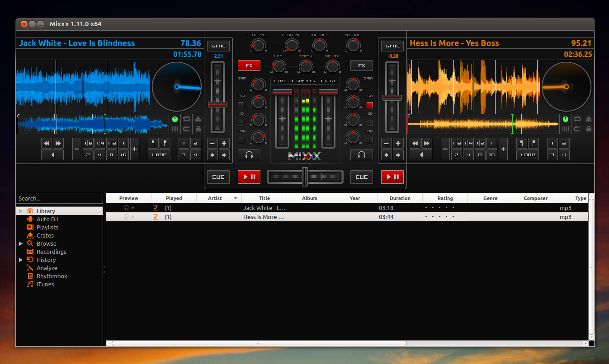Image resolution: width=609 pixels, height=364 pixels.
Task: Expand the Library tree item arrow
Action: [x=20, y=211]
